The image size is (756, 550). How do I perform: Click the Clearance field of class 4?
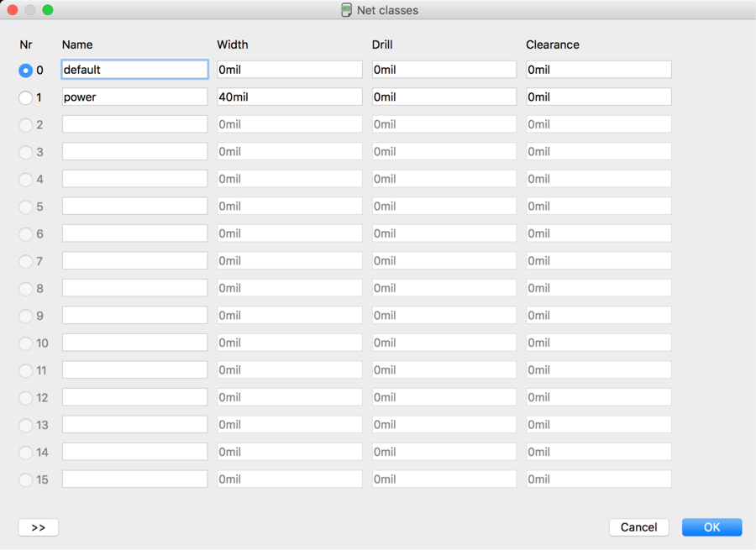tap(599, 179)
